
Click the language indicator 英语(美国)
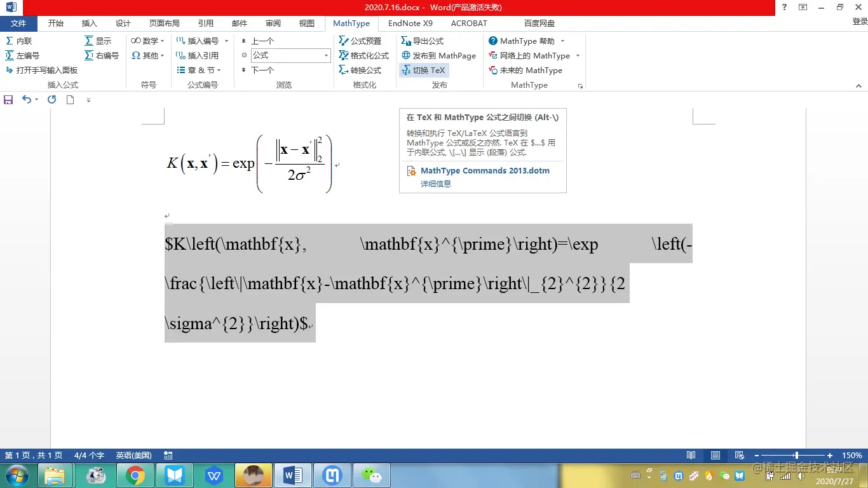pos(133,456)
